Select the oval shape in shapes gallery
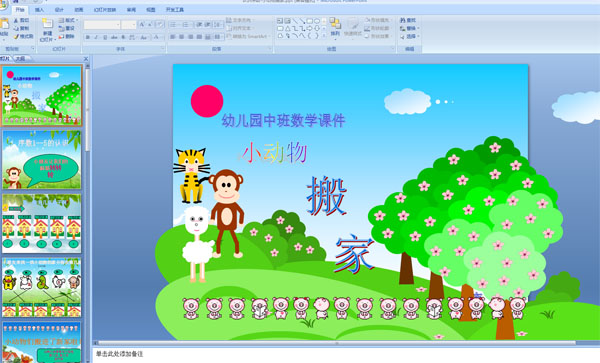The image size is (600, 363). click(317, 21)
